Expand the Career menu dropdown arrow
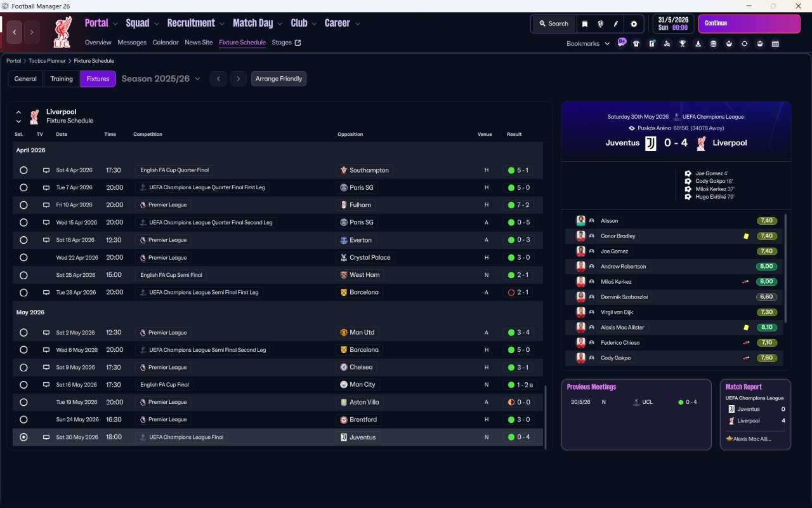This screenshot has width=812, height=508. coord(358,23)
